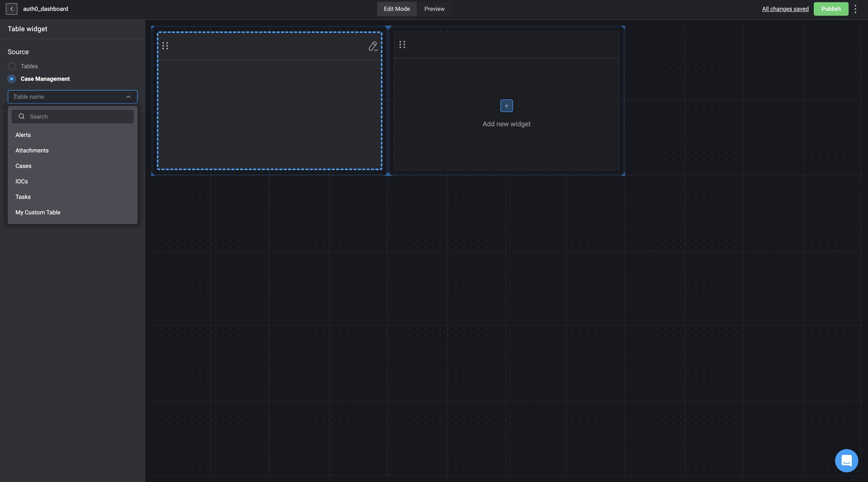Switch to Edit Mode tab
Screen dimensions: 868x482
point(397,9)
